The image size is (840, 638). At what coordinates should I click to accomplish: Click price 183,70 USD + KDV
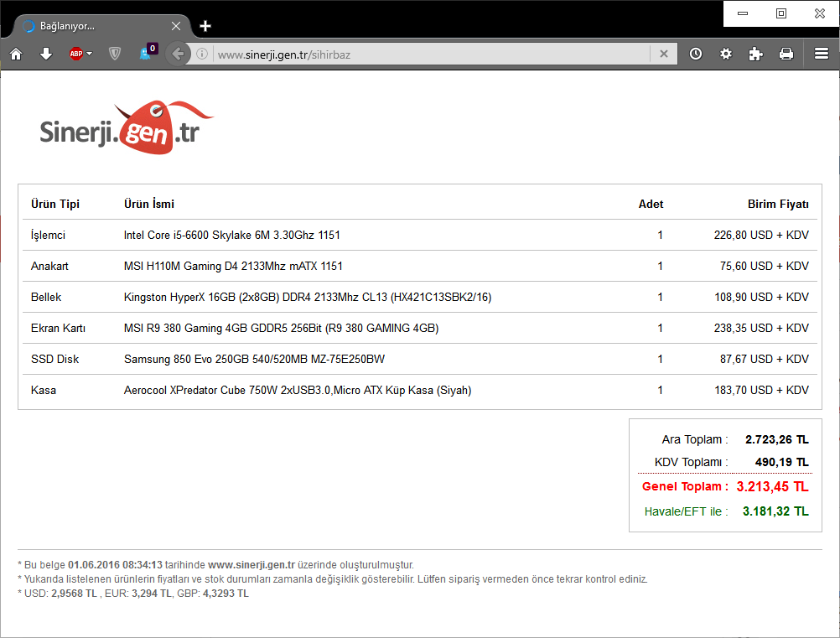[x=761, y=391]
